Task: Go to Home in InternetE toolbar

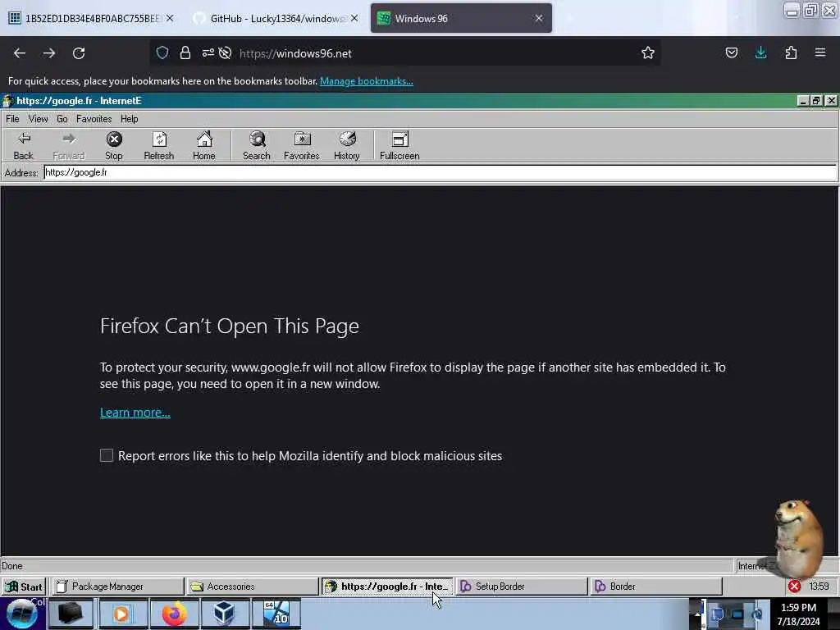Action: click(x=204, y=145)
